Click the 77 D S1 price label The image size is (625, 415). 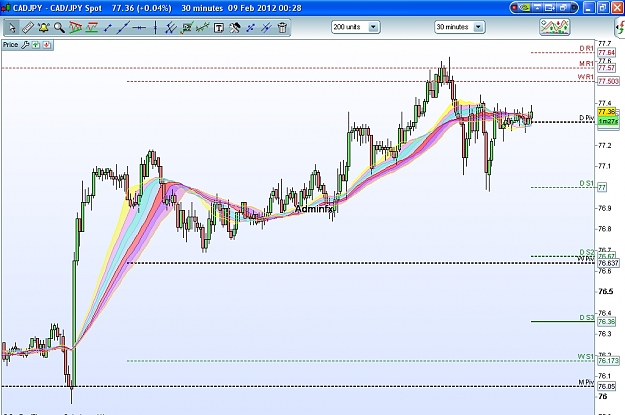[x=602, y=187]
